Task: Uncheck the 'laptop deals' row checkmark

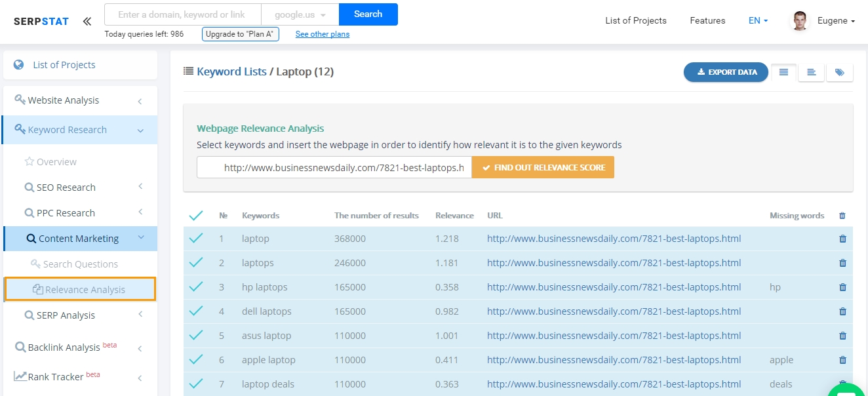Action: click(196, 384)
